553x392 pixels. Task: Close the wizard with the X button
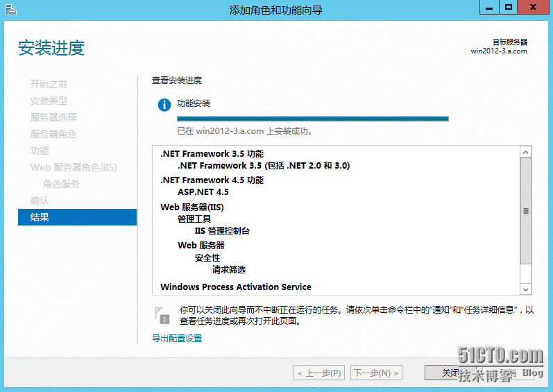533,8
